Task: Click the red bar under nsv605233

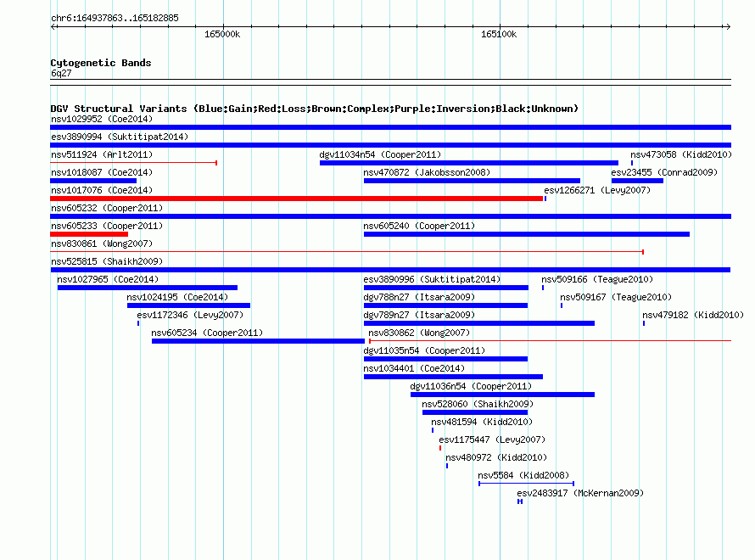Action: 89,234
